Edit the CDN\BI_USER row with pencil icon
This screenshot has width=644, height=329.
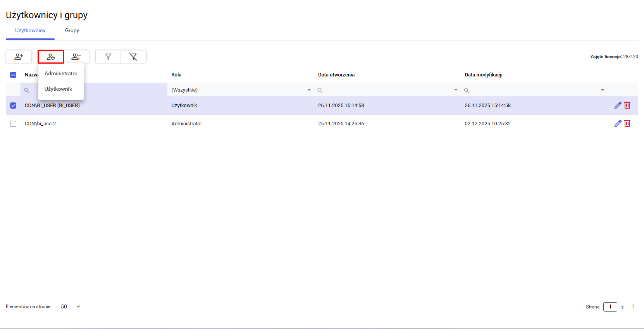(618, 105)
